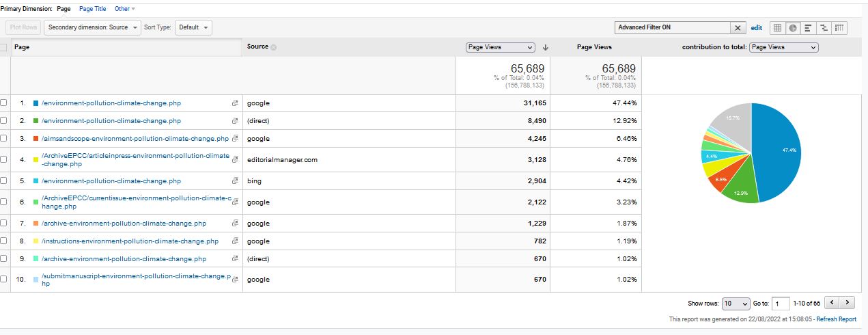Click the bing source cell
The width and height of the screenshot is (868, 335).
click(254, 181)
